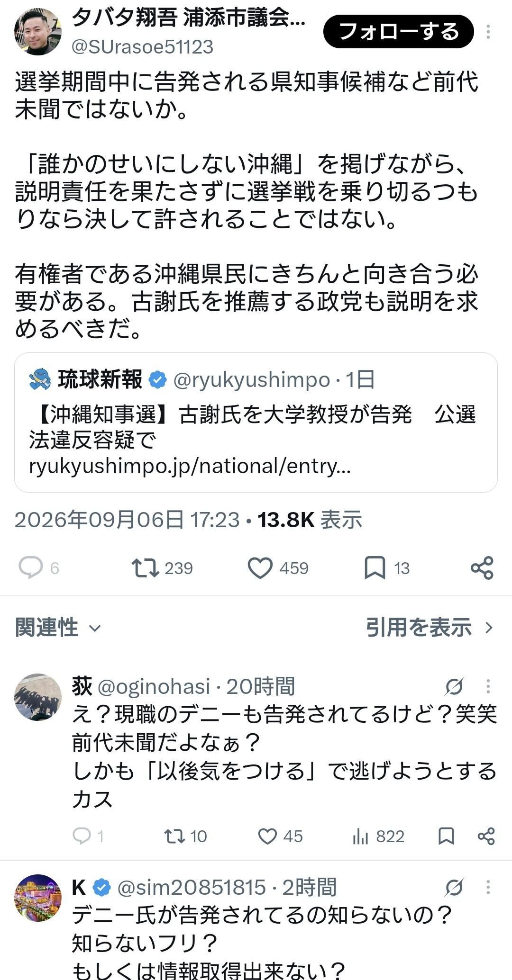Open the quoted 琉球新報 post card
The image size is (512, 980).
coord(256,423)
